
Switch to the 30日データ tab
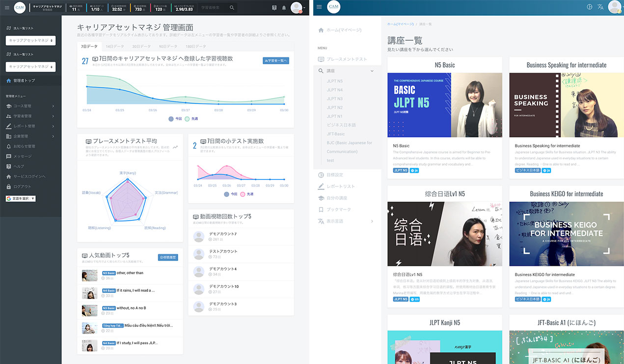[x=142, y=47]
